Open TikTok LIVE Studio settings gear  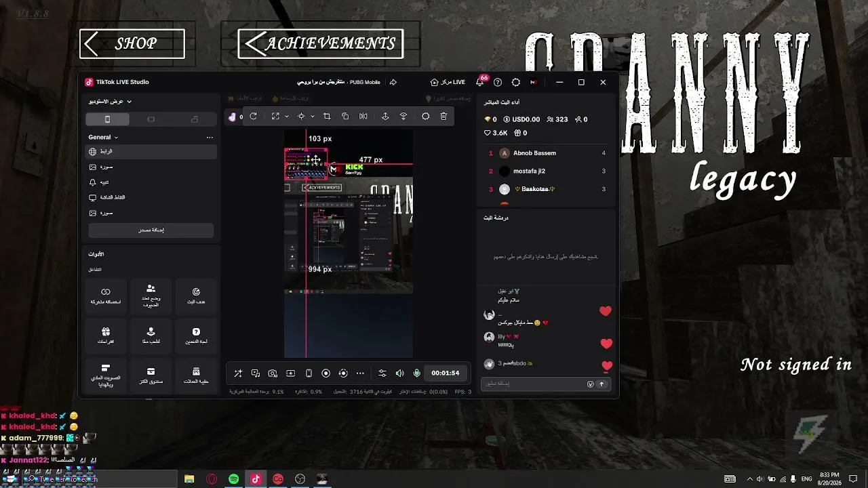516,82
